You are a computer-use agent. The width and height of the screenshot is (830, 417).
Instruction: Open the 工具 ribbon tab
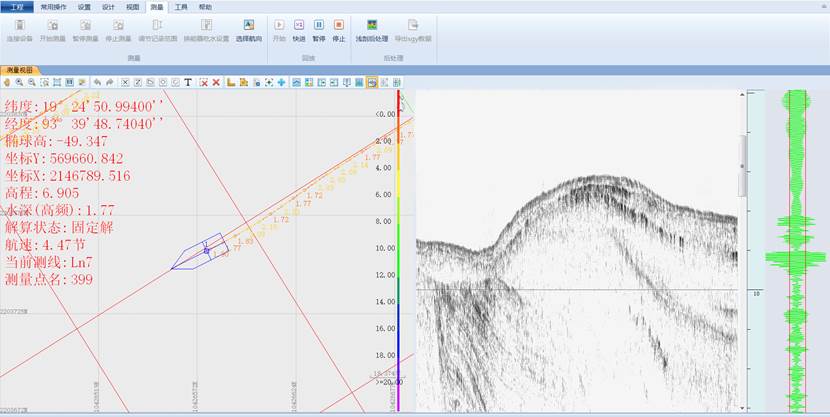pos(181,6)
